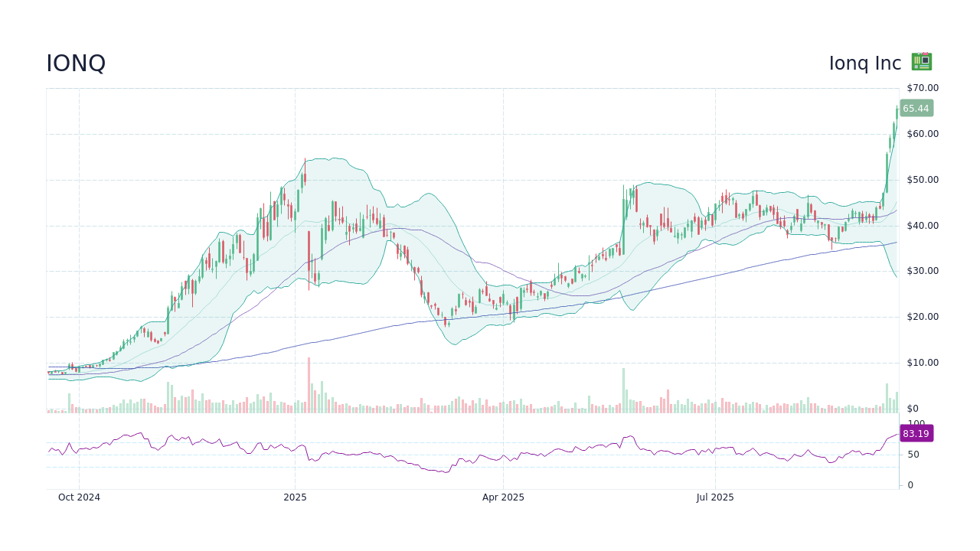Click the $0 volume axis label

point(912,409)
